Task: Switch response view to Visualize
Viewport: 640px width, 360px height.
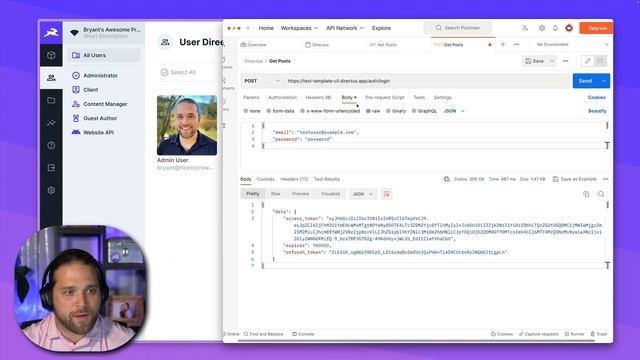Action: [330, 194]
